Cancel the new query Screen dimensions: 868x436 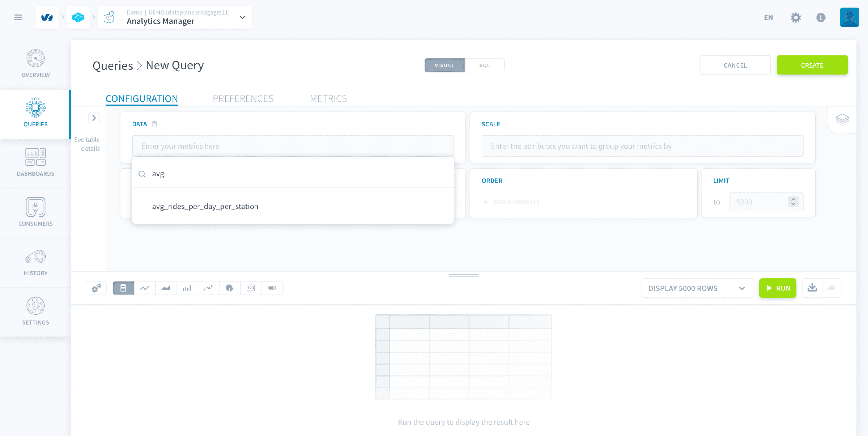tap(735, 65)
